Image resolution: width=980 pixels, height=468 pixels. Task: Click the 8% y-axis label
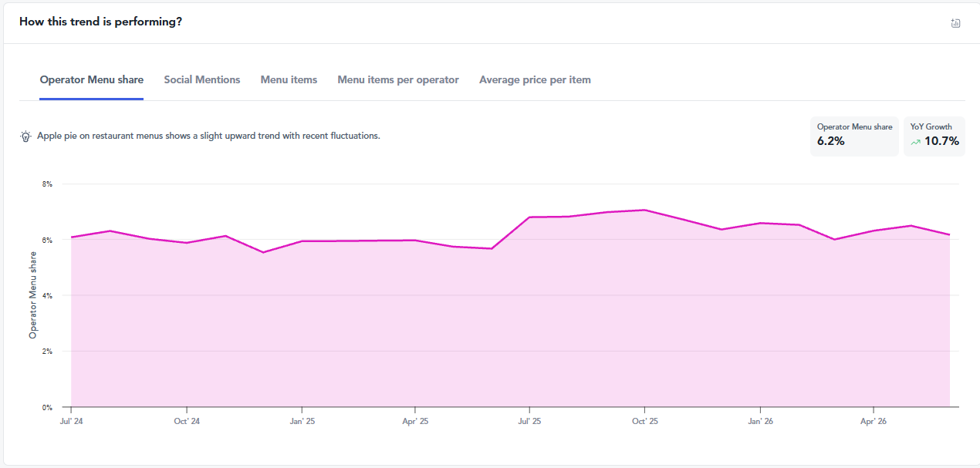coord(47,184)
